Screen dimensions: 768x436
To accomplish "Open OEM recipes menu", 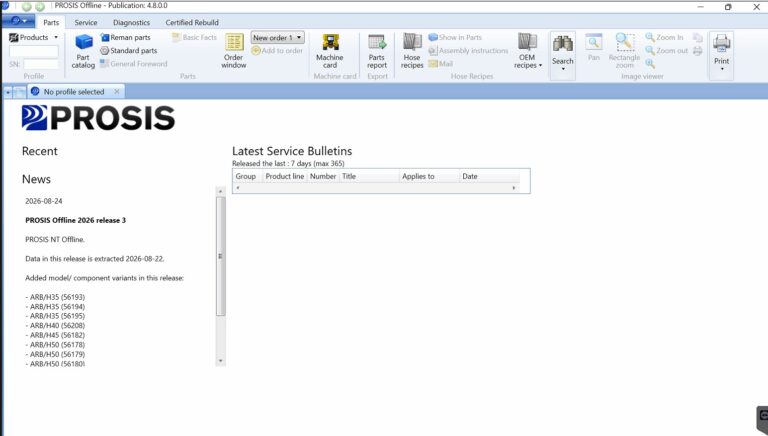I will click(x=528, y=51).
